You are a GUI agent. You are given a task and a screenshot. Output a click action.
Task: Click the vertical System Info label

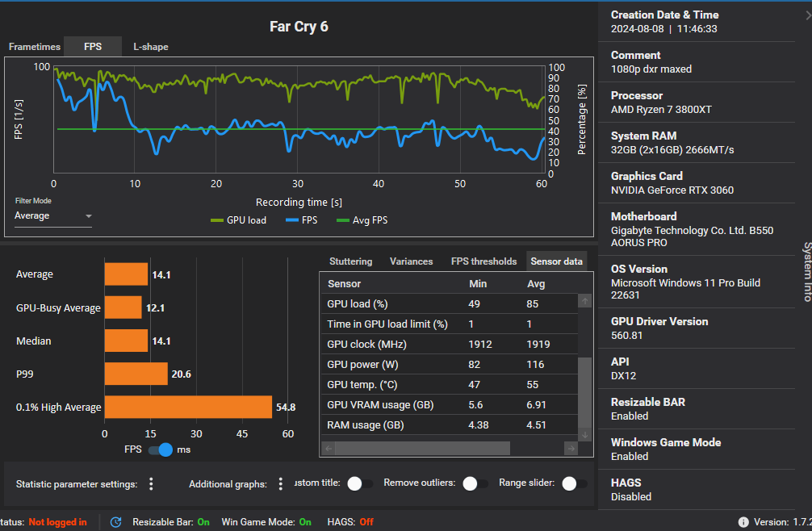click(x=807, y=272)
